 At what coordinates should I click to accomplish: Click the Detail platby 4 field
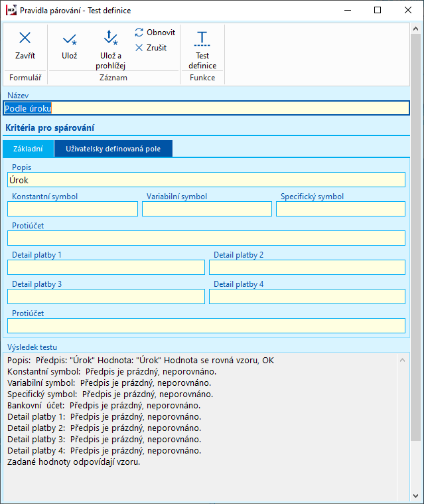tap(307, 297)
